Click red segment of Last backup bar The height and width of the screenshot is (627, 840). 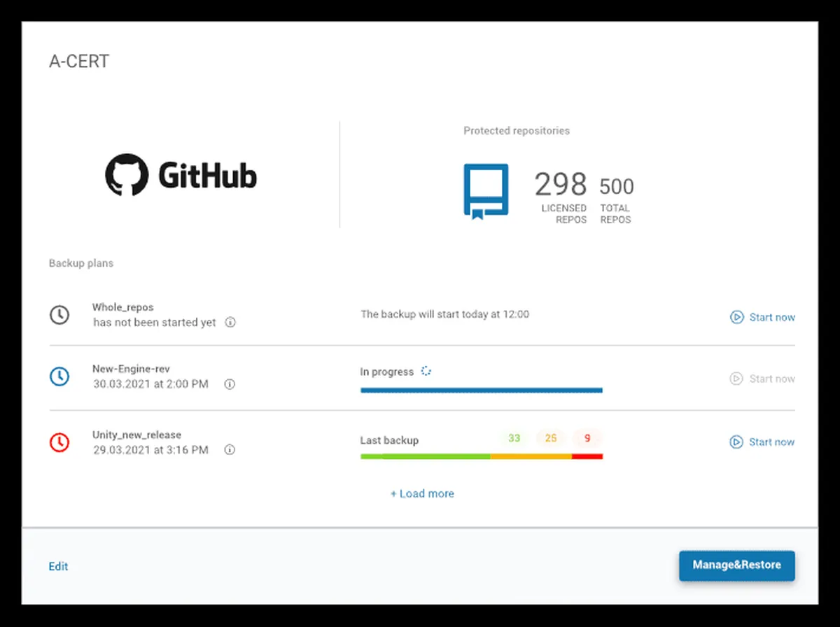(587, 456)
